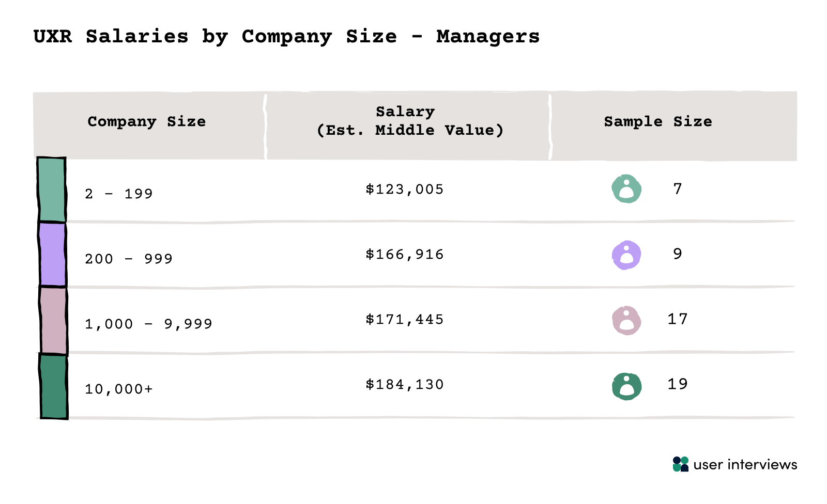Viewport: 827px width, 504px height.
Task: Click the chart title UXR Salaries by Company Size
Action: click(x=286, y=37)
